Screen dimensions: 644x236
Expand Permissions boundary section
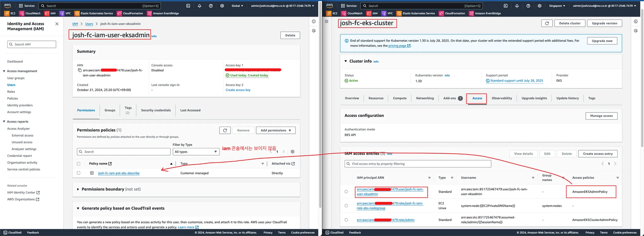pos(78,189)
